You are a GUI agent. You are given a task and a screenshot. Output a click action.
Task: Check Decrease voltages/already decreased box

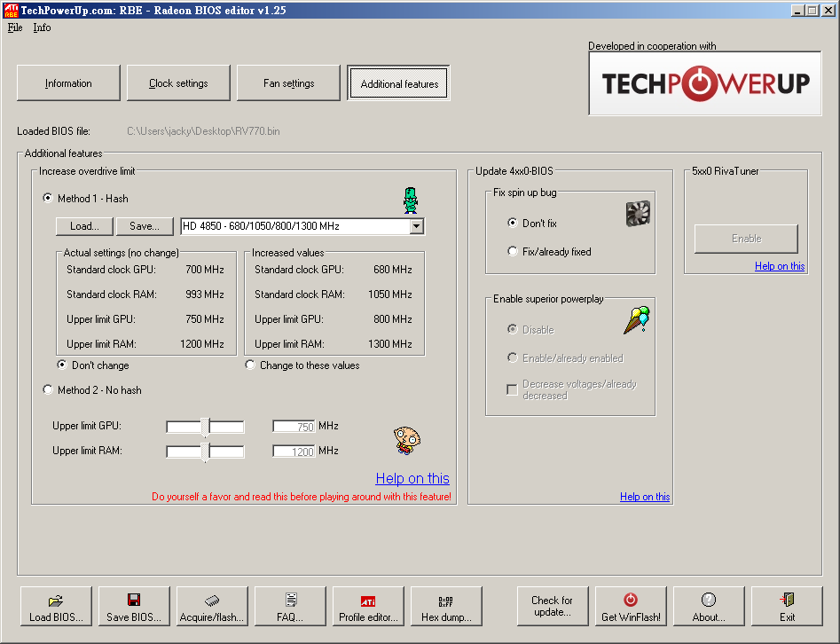[x=512, y=389]
